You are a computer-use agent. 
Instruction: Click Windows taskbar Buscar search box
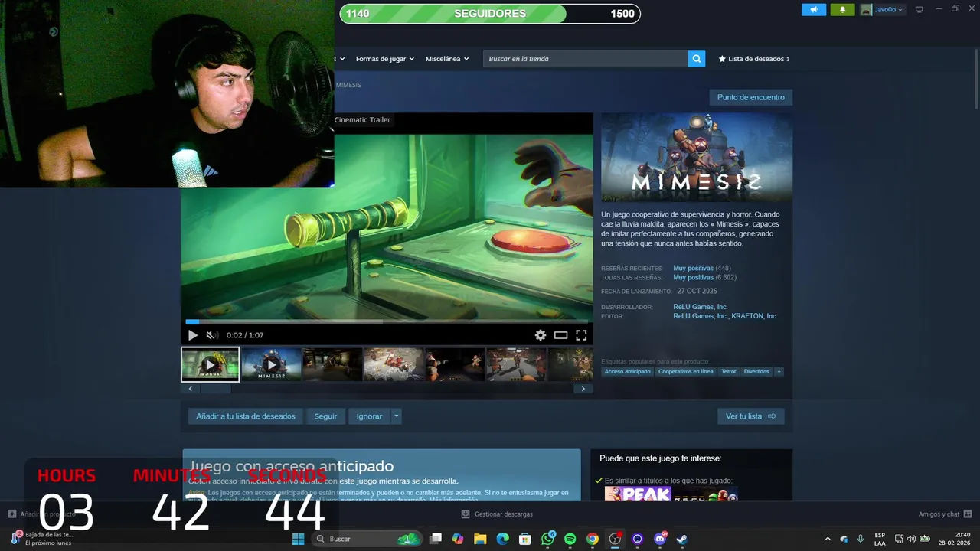(366, 539)
